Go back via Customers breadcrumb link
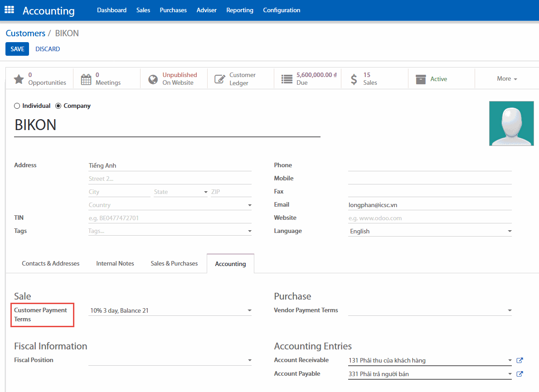The height and width of the screenshot is (392, 539). click(25, 33)
